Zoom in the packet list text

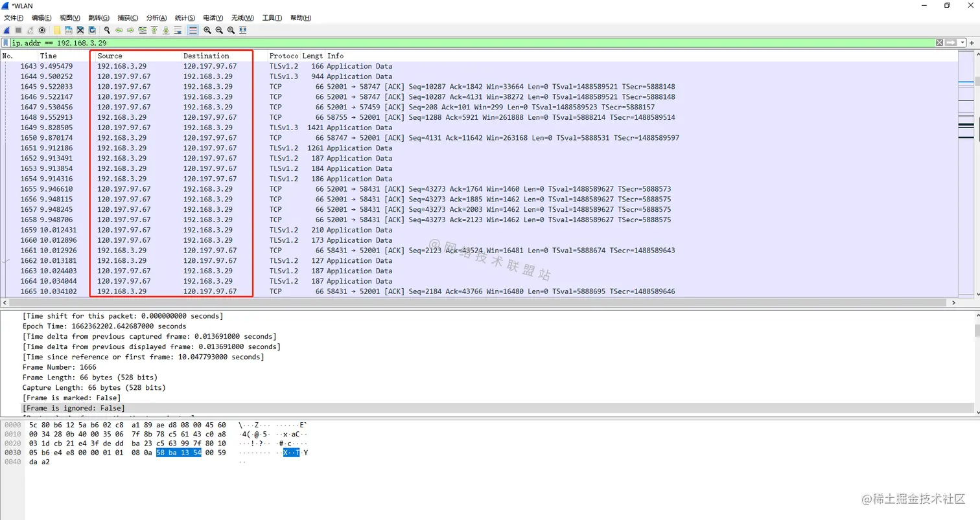pyautogui.click(x=207, y=30)
